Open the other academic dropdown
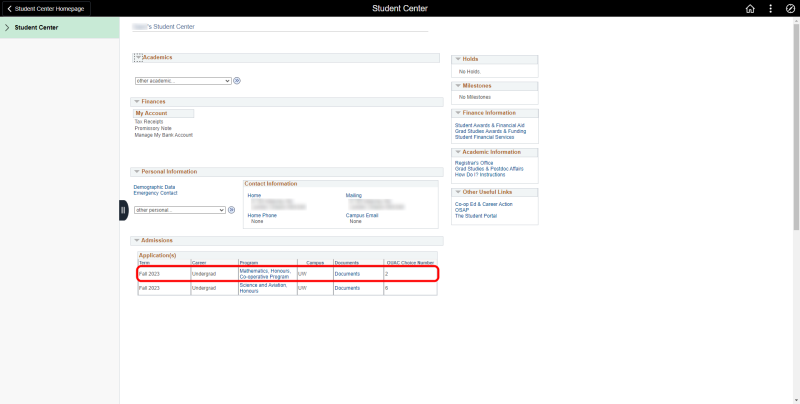The width and height of the screenshot is (800, 404). point(183,81)
